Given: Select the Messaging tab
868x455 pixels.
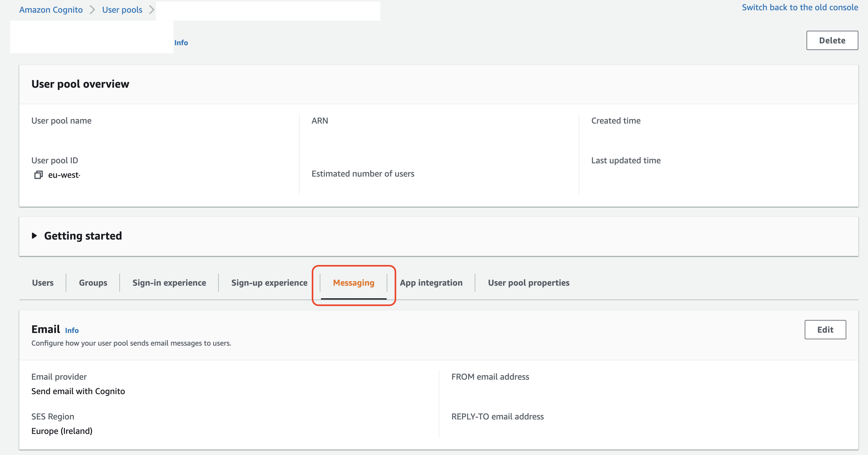Looking at the screenshot, I should [354, 283].
